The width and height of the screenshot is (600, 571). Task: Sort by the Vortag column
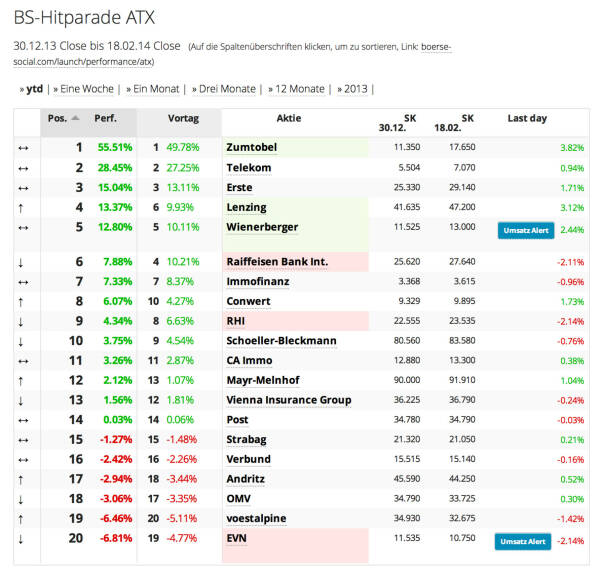183,118
